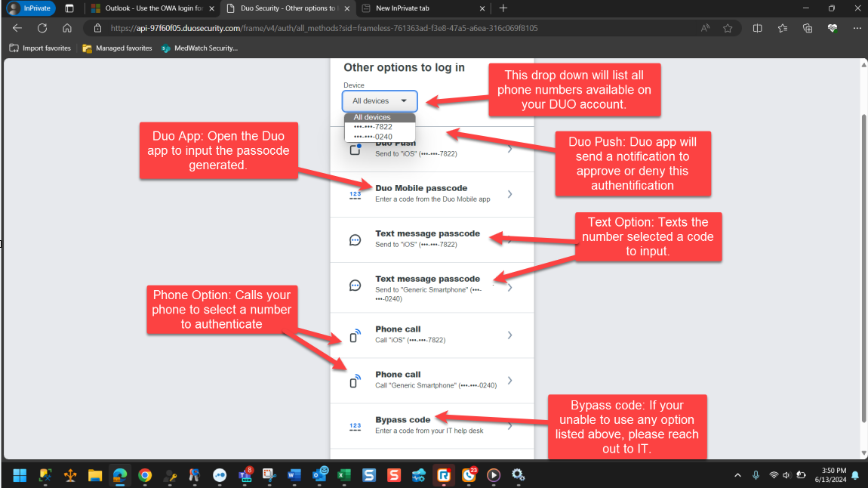Click the Duo Push notification icon
This screenshot has width=868, height=488.
(355, 149)
